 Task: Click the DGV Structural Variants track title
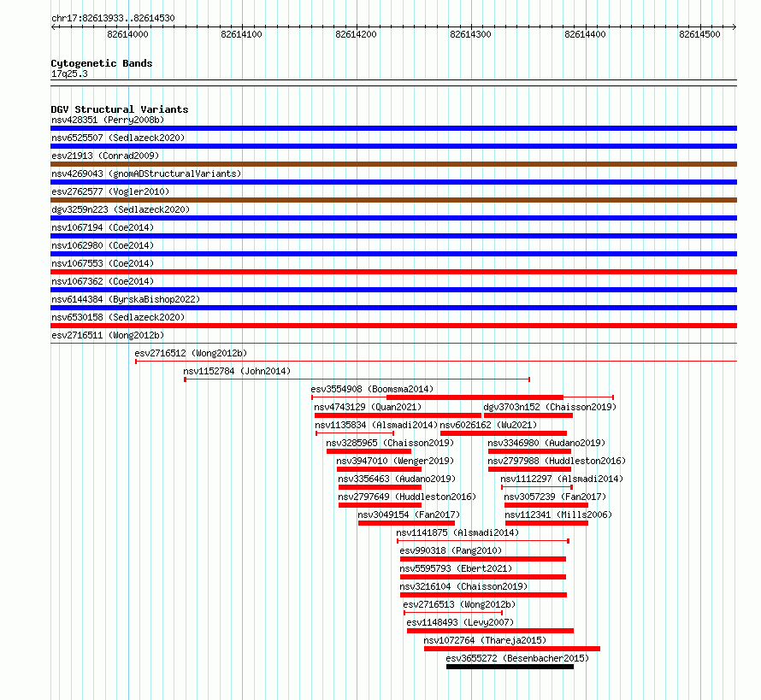click(x=120, y=109)
